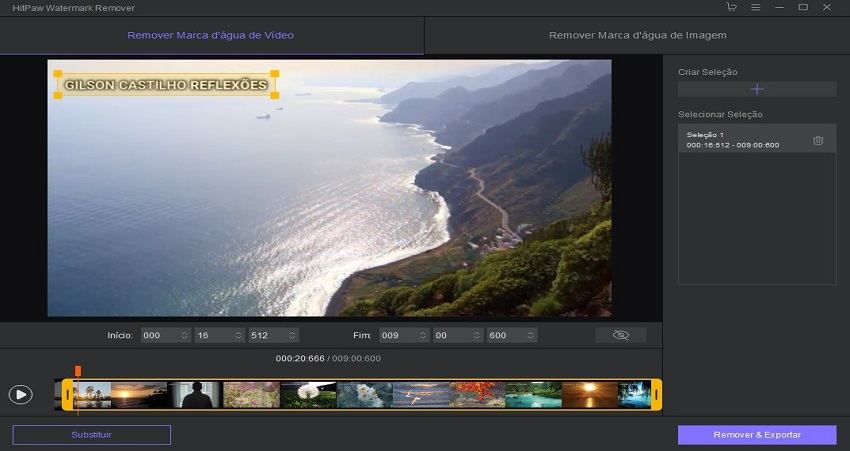Image resolution: width=850 pixels, height=451 pixels.
Task: Click the Substituir button
Action: [x=92, y=435]
